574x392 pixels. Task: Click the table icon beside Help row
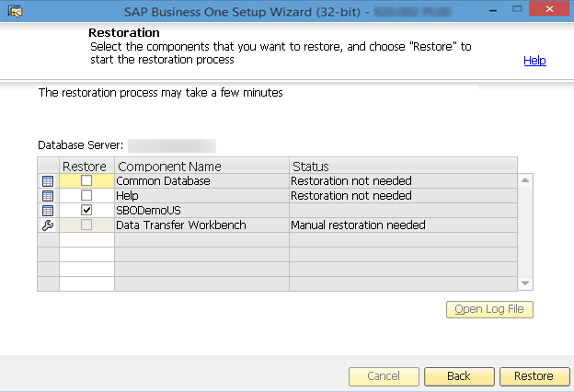coord(48,196)
